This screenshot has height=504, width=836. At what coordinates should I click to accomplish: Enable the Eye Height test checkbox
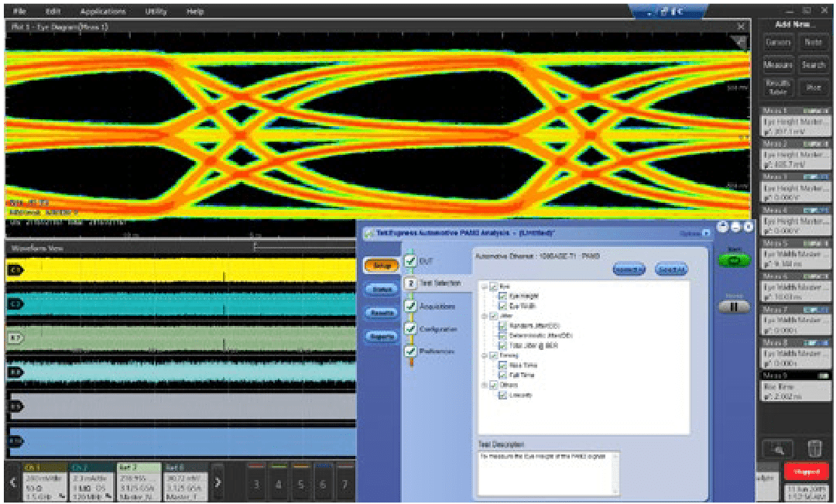(x=502, y=295)
